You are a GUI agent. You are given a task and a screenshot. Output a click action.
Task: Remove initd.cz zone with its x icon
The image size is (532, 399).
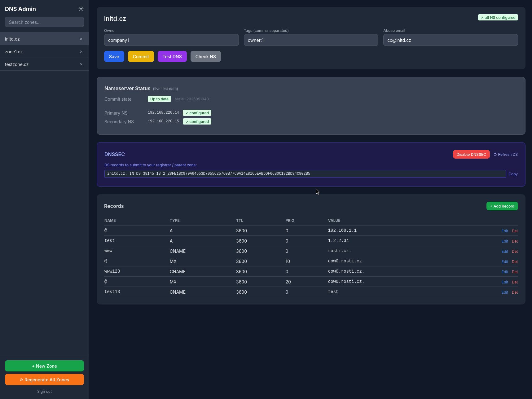pyautogui.click(x=81, y=39)
